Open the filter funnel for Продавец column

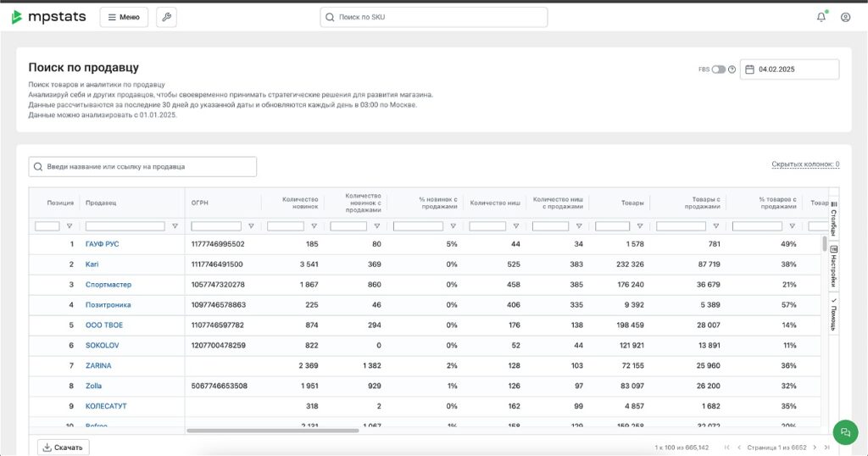[x=175, y=226]
